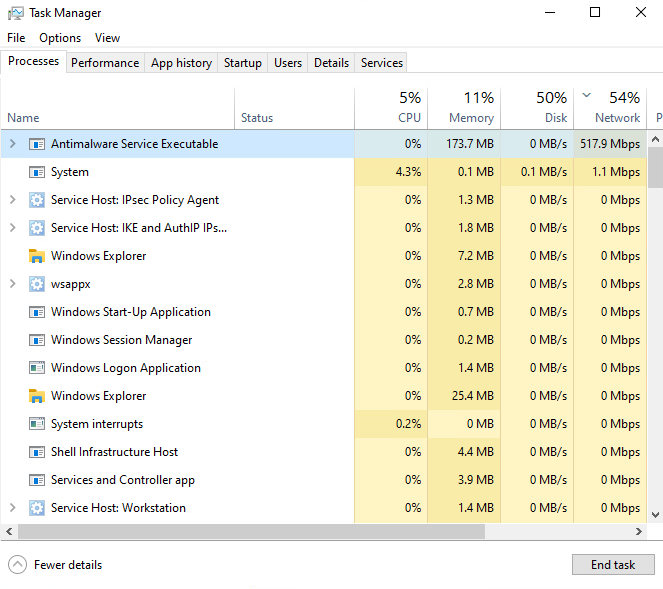The image size is (663, 589).
Task: Click horizontal scrollbar right arrow
Action: point(638,531)
